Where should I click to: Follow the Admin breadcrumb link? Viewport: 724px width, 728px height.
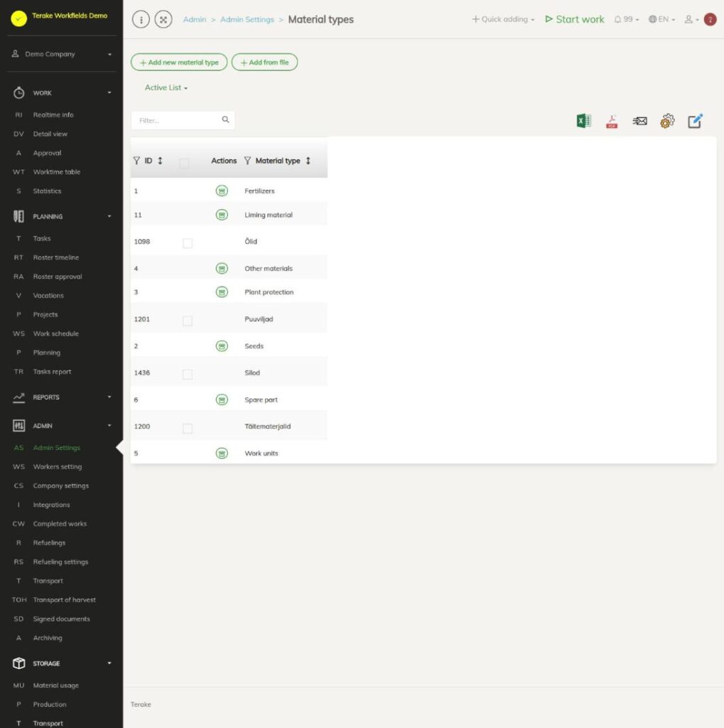point(195,19)
